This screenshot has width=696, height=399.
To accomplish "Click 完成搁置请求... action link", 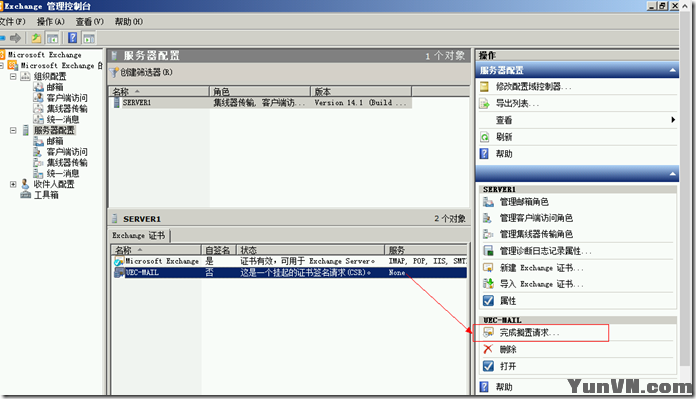I will [x=530, y=332].
